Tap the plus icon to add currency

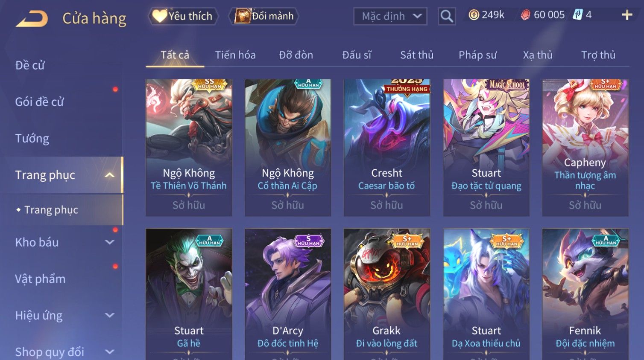coord(627,15)
